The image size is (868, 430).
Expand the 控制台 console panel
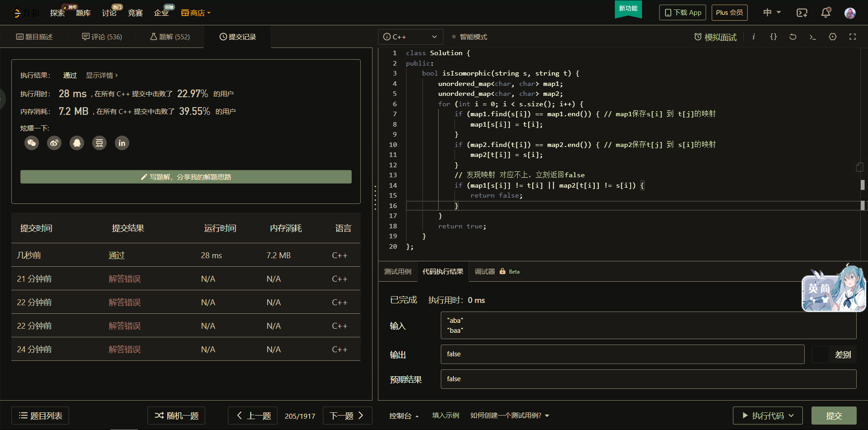point(404,416)
